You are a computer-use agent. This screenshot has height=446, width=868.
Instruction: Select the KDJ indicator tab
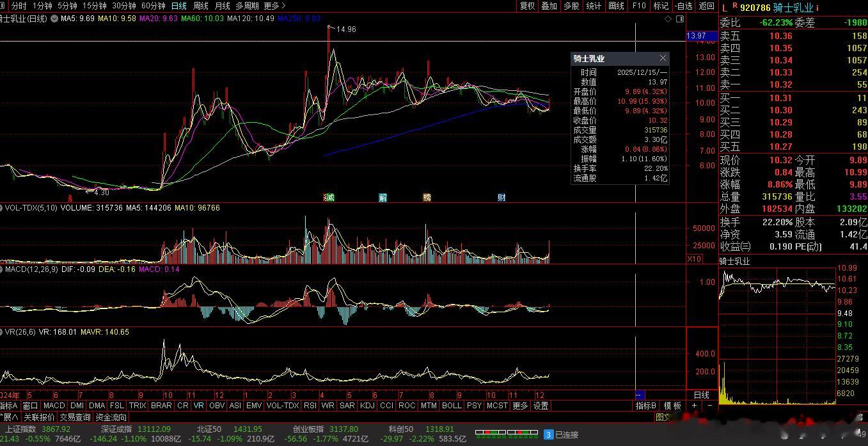(367, 405)
